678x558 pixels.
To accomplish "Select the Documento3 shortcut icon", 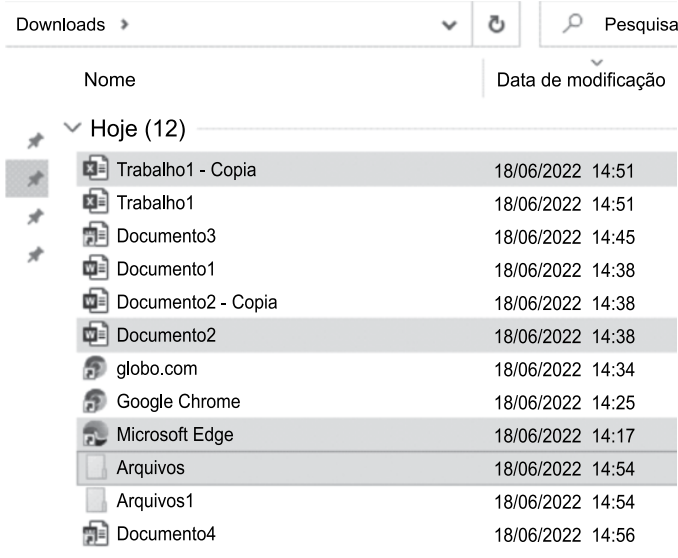I will click(96, 235).
